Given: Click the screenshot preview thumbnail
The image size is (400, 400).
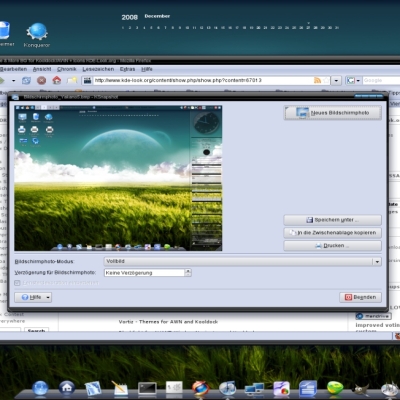Looking at the screenshot, I should pyautogui.click(x=118, y=178).
